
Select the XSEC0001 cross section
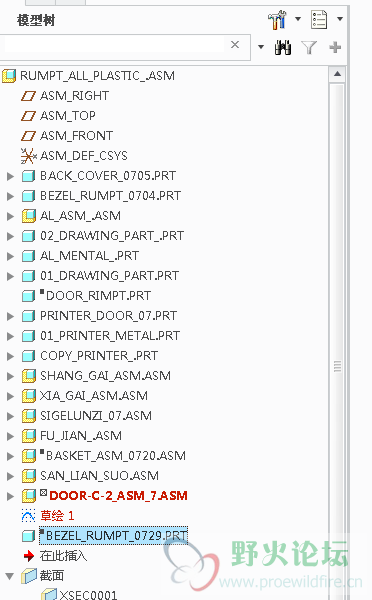88,594
